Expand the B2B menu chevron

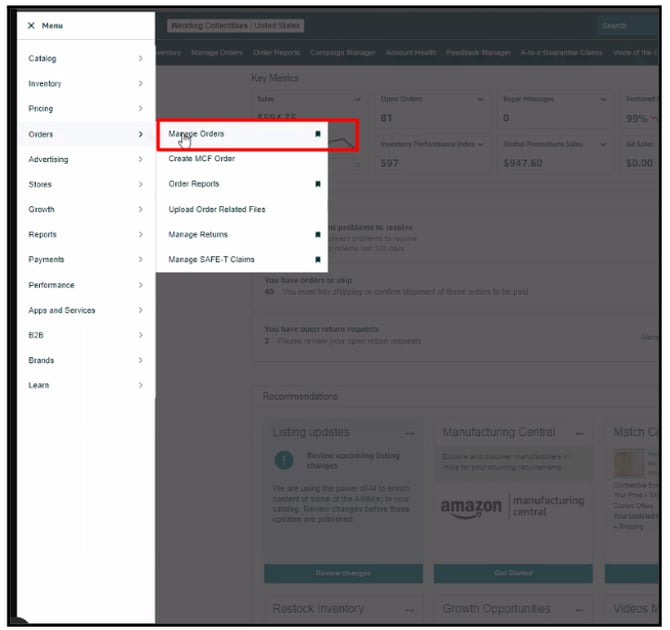(141, 335)
